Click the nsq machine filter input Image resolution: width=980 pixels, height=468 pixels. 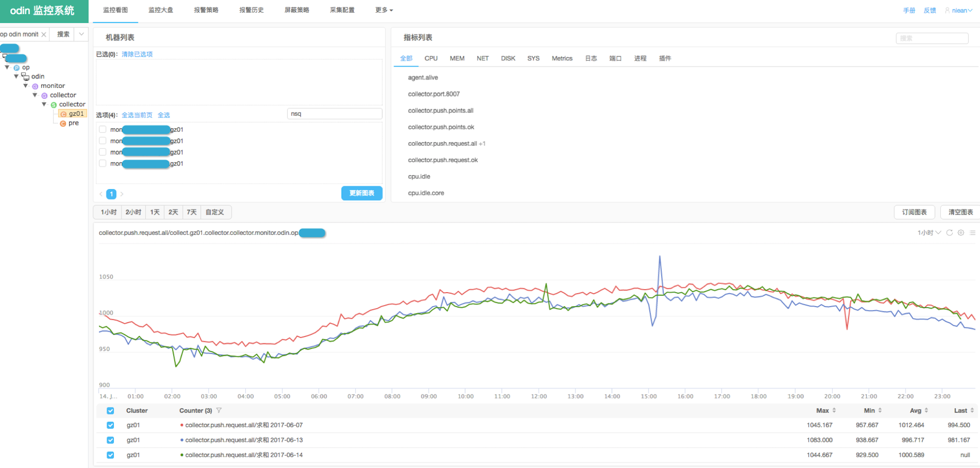tap(334, 114)
